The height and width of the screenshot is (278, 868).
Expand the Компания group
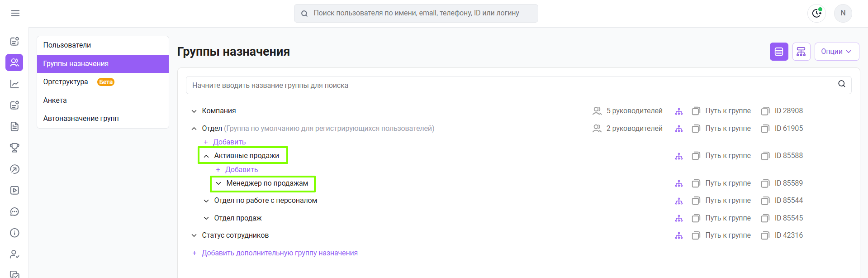click(194, 111)
